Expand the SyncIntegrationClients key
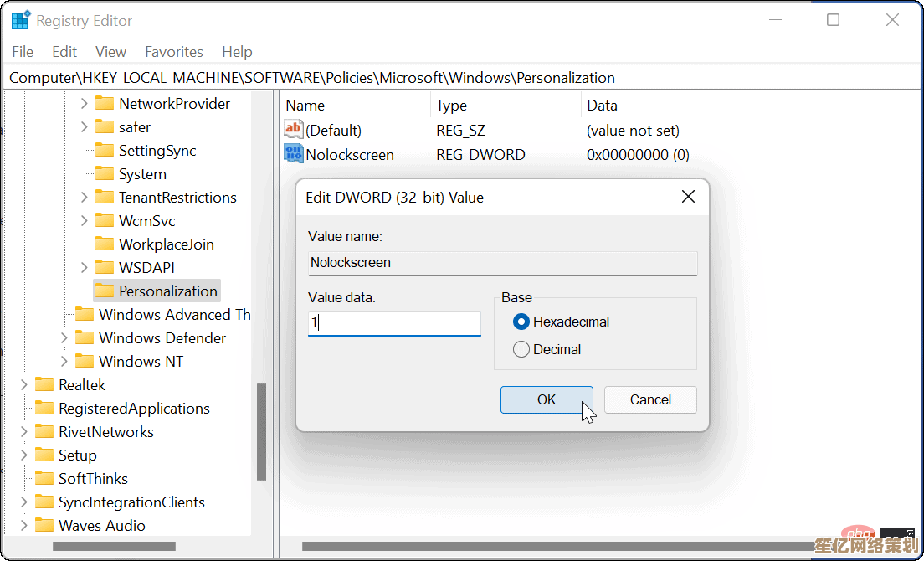924x561 pixels. pos(24,502)
